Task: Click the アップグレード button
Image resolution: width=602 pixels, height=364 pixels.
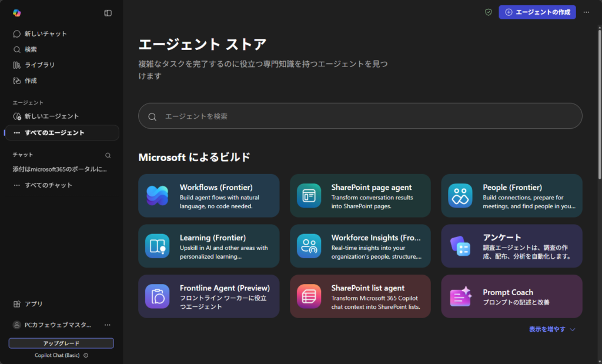Action: [x=61, y=343]
